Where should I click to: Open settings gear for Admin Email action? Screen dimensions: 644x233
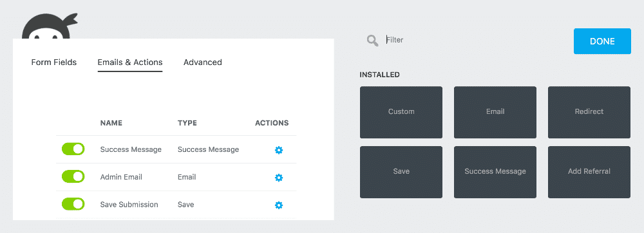pyautogui.click(x=278, y=178)
